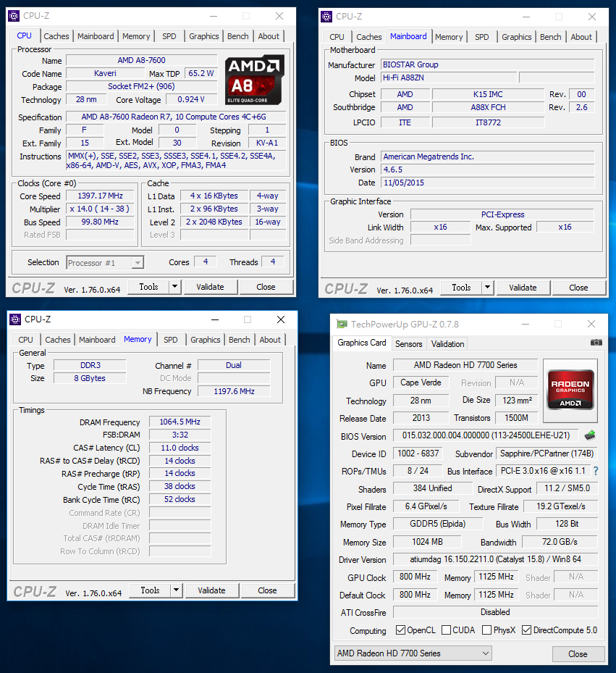Open the About tab in Mainboard window
Image resolution: width=616 pixels, height=673 pixels.
tap(581, 37)
